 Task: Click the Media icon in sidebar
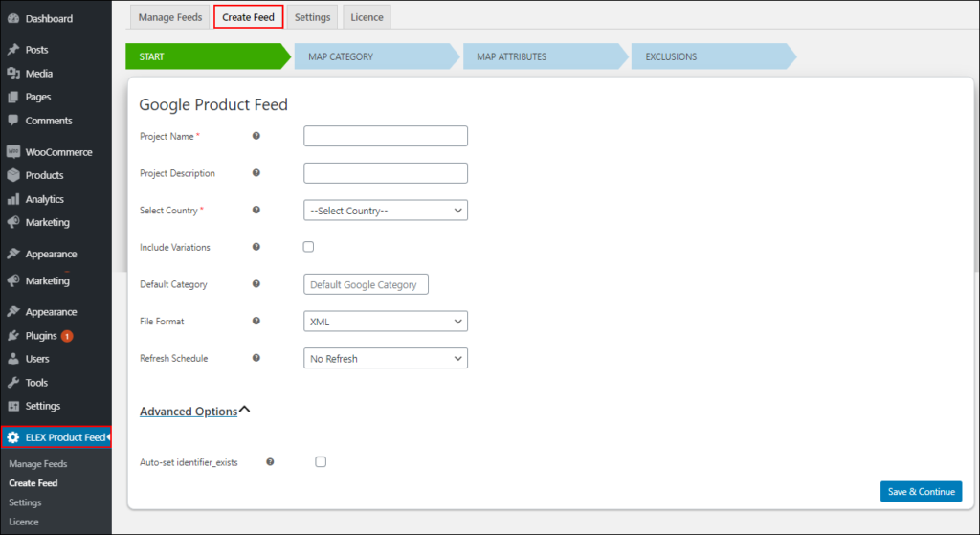click(13, 73)
